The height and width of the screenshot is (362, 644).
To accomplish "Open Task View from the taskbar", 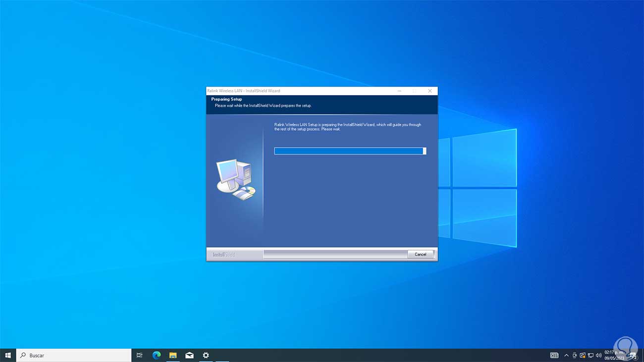I will (140, 355).
